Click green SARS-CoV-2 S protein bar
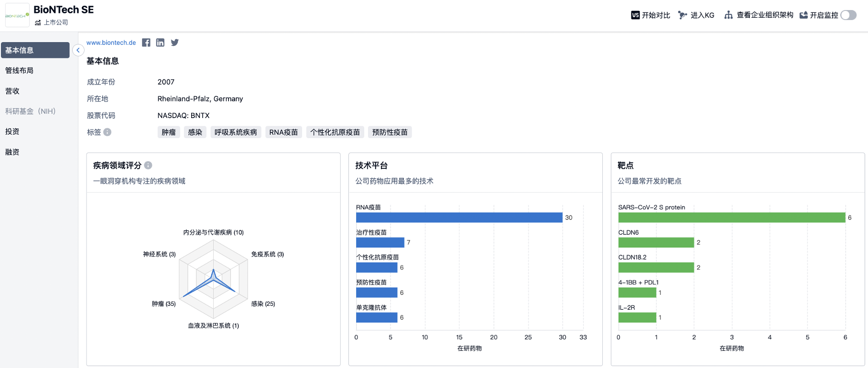This screenshot has width=868, height=368. tap(731, 217)
